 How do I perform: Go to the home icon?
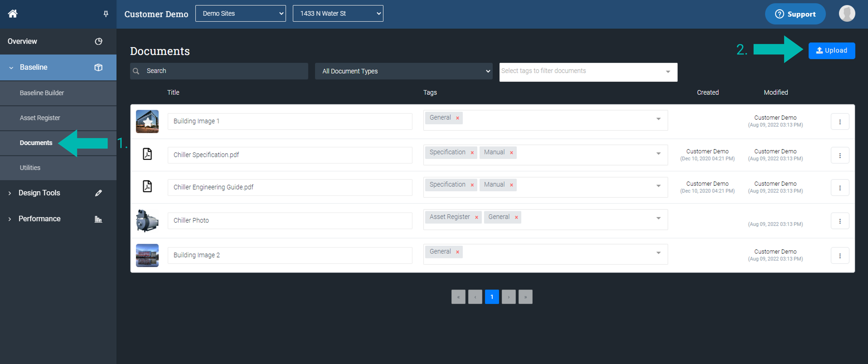click(13, 14)
